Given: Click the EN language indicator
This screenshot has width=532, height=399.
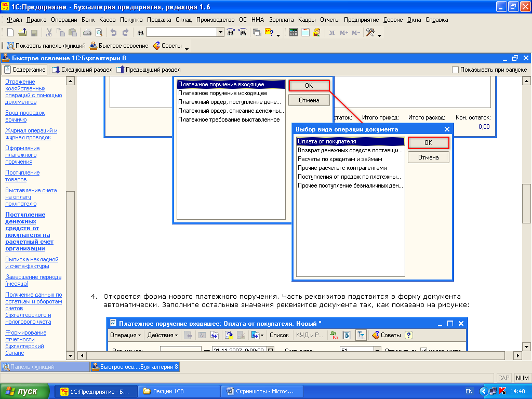Looking at the screenshot, I should coord(469,391).
